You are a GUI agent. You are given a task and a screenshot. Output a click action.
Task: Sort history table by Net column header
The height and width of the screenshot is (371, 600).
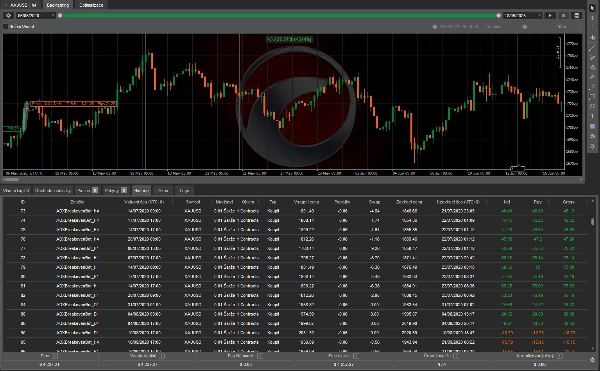coord(507,202)
